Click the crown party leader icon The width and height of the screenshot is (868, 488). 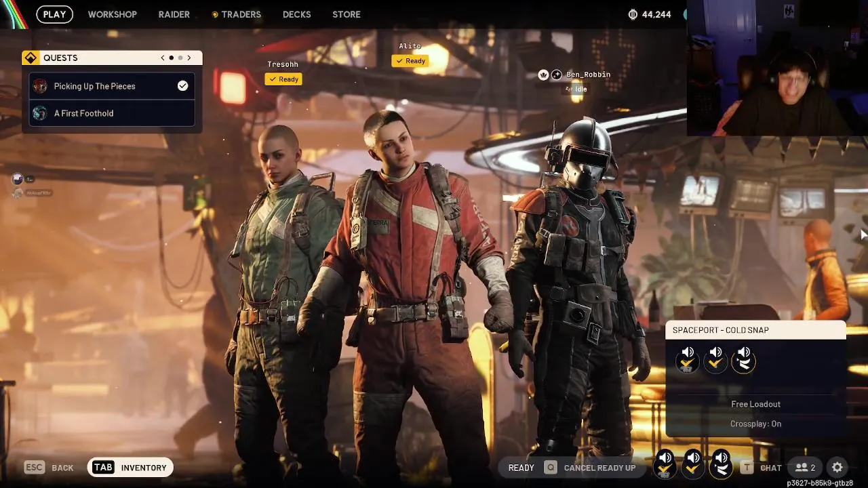pos(543,75)
